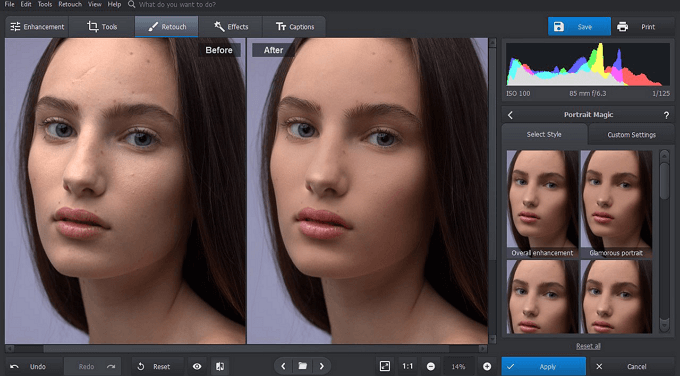Click the zoom out minus icon
This screenshot has width=680, height=376.
[431, 366]
